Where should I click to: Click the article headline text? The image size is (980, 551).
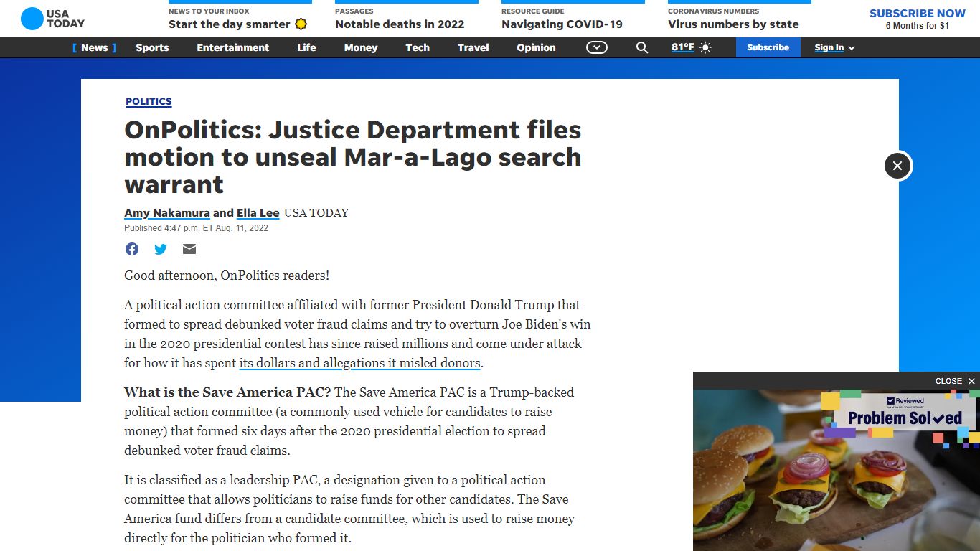(x=353, y=157)
